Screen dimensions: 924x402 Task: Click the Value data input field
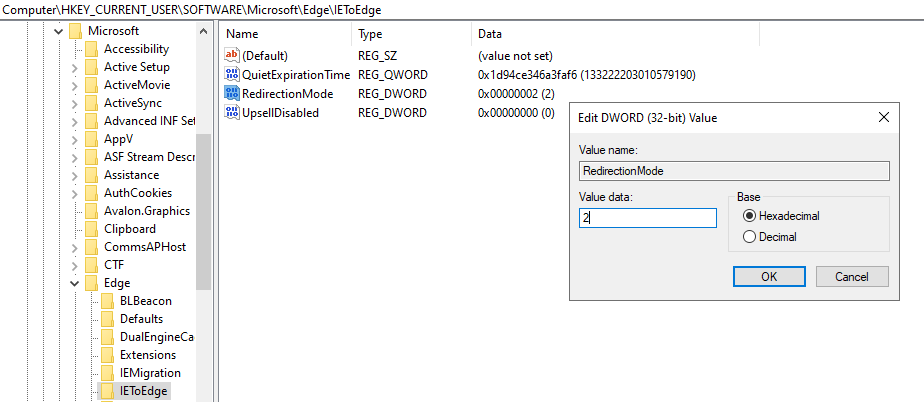coord(648,218)
